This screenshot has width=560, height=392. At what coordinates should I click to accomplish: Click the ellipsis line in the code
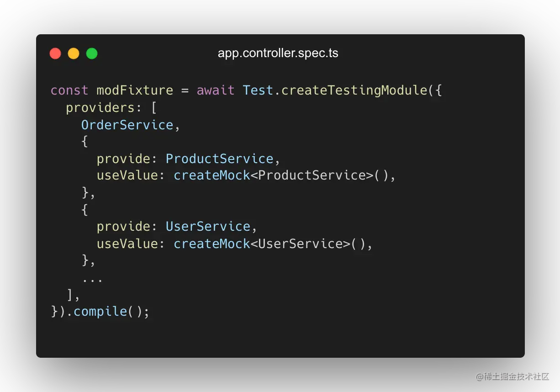pyautogui.click(x=93, y=280)
